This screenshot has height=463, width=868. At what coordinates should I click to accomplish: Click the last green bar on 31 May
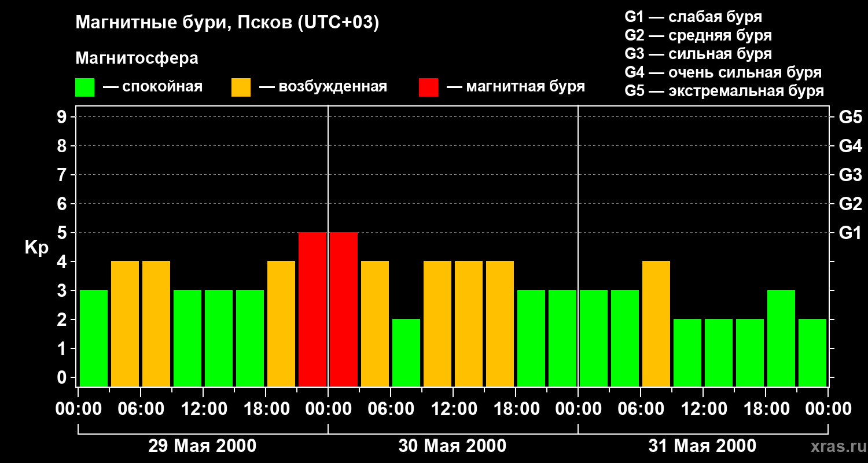[812, 352]
